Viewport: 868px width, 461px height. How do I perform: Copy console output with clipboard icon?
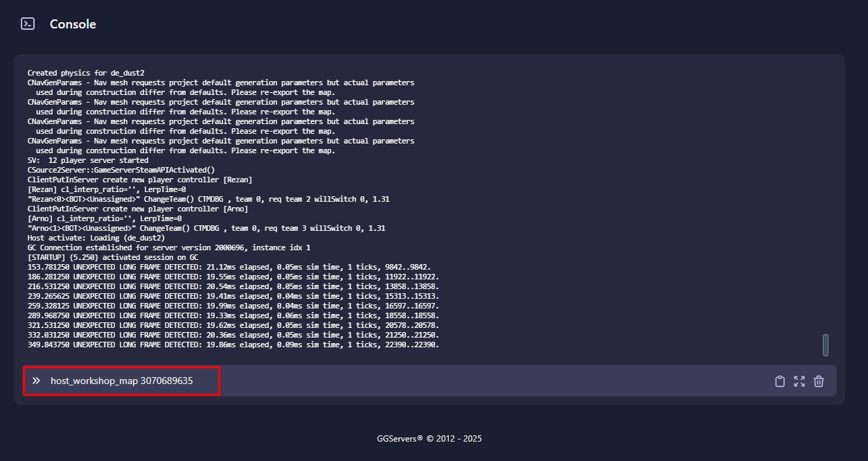(x=780, y=381)
